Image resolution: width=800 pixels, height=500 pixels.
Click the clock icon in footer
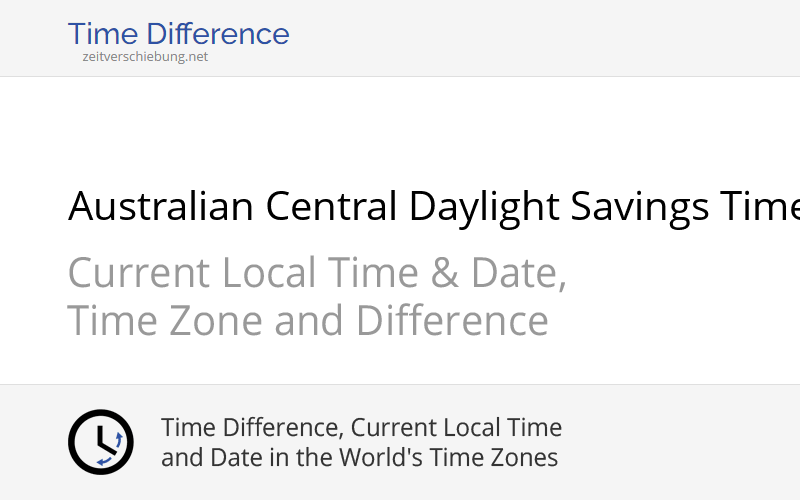coord(100,442)
